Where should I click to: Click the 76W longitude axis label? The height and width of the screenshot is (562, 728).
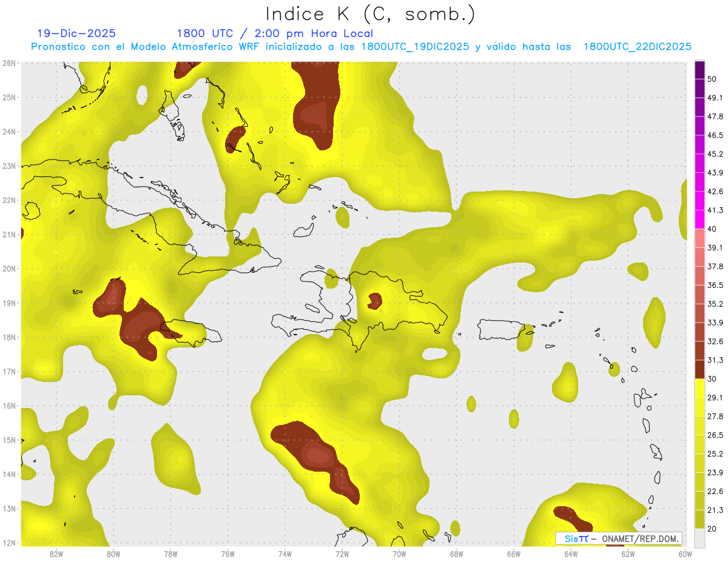228,554
